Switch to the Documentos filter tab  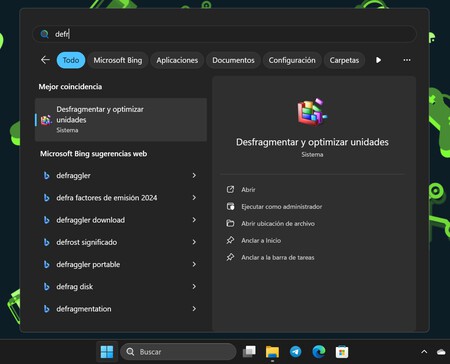[x=233, y=60]
